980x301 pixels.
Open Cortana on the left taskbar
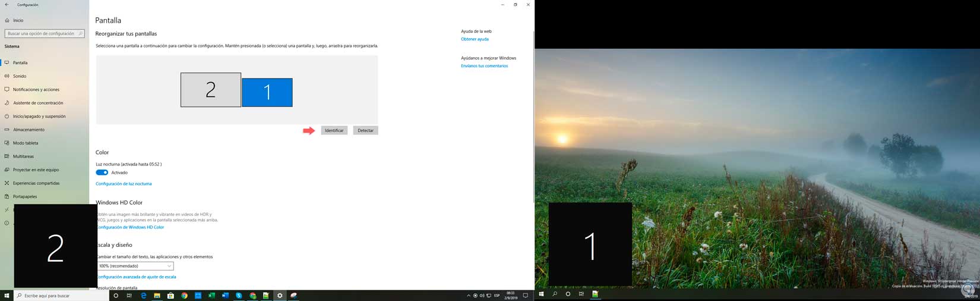click(x=116, y=296)
